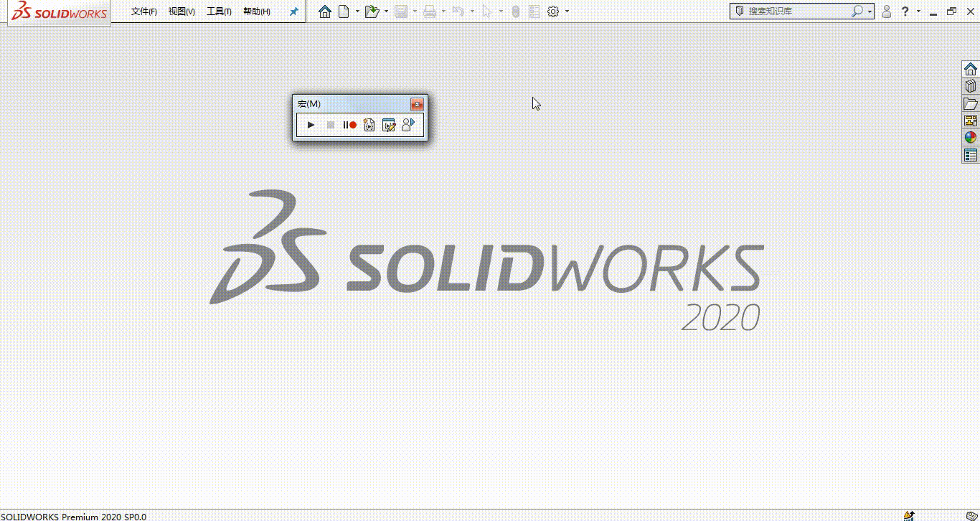
Task: Click the user login person icon
Action: pos(887,11)
